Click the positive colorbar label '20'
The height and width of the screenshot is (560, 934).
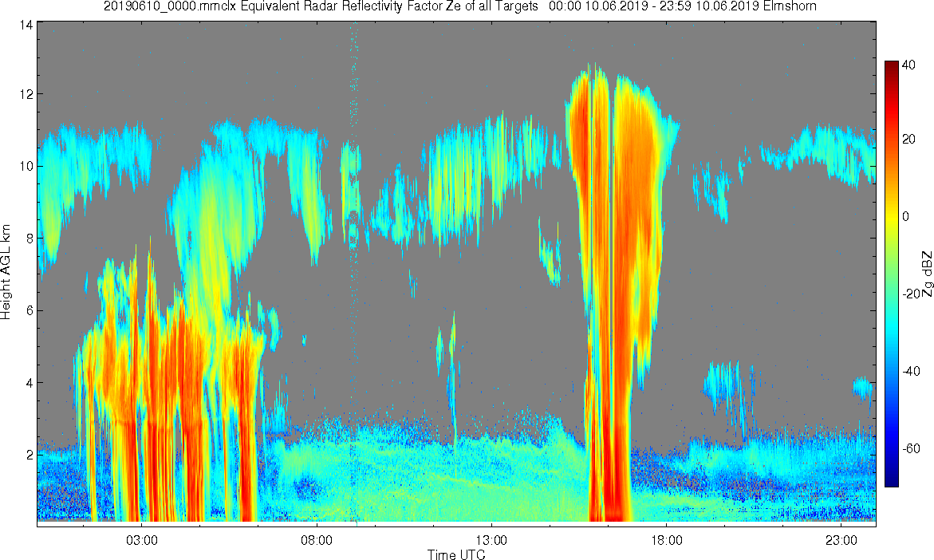[x=908, y=139]
